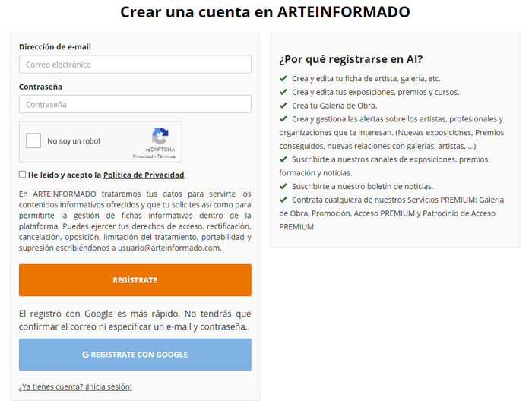
Task: Click the checkmark beside 'Suscribirte a nuestros canales'
Action: (x=283, y=159)
